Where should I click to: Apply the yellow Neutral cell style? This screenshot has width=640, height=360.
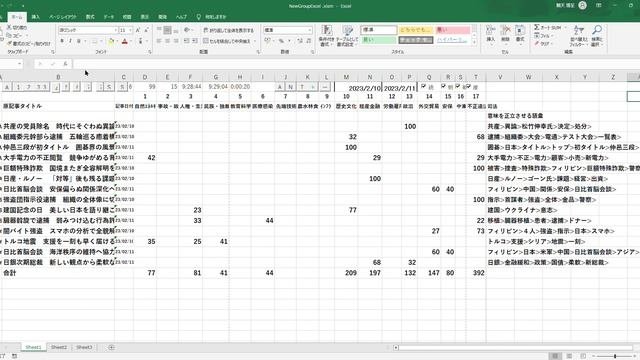click(416, 30)
